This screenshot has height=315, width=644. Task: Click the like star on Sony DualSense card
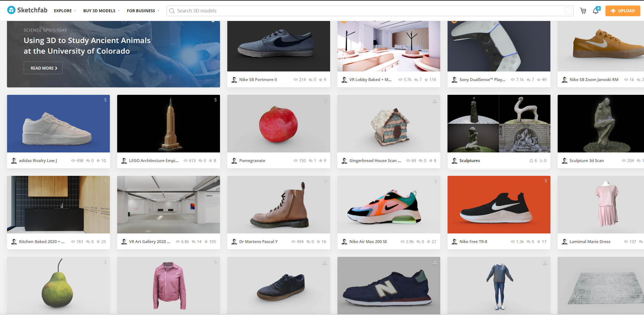(538, 80)
